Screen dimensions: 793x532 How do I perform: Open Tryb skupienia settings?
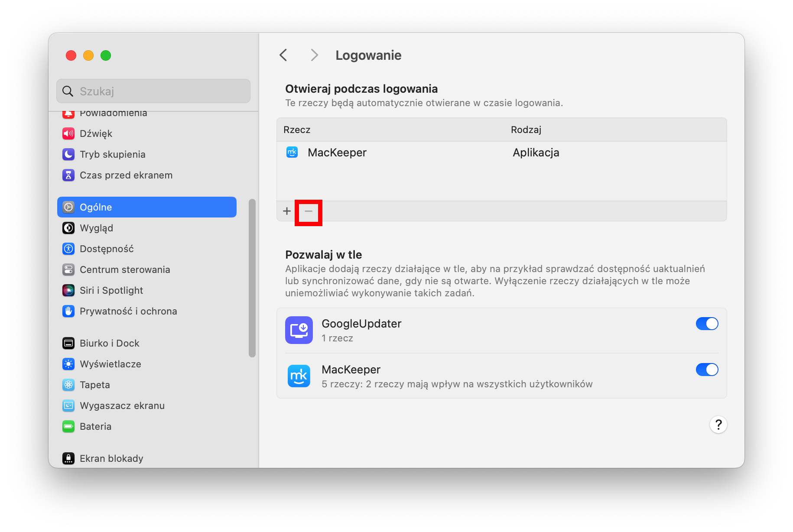(x=147, y=154)
